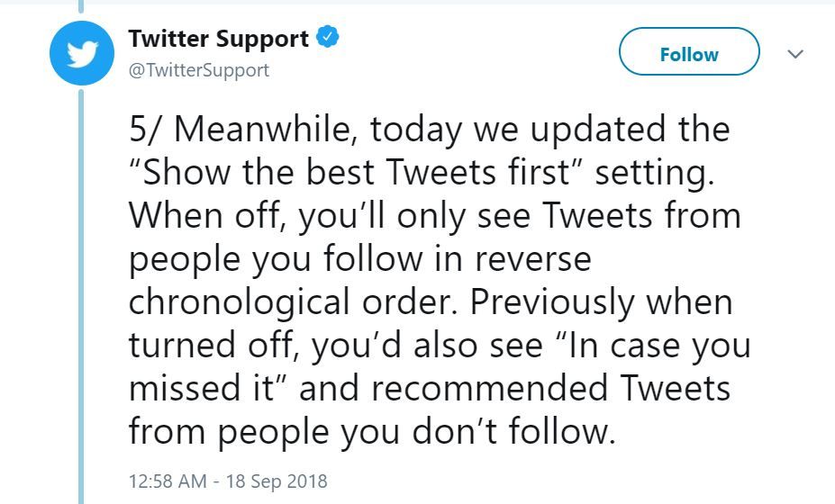Open the 12:58 AM tweet timestamp
The height and width of the screenshot is (504, 835).
[x=168, y=481]
